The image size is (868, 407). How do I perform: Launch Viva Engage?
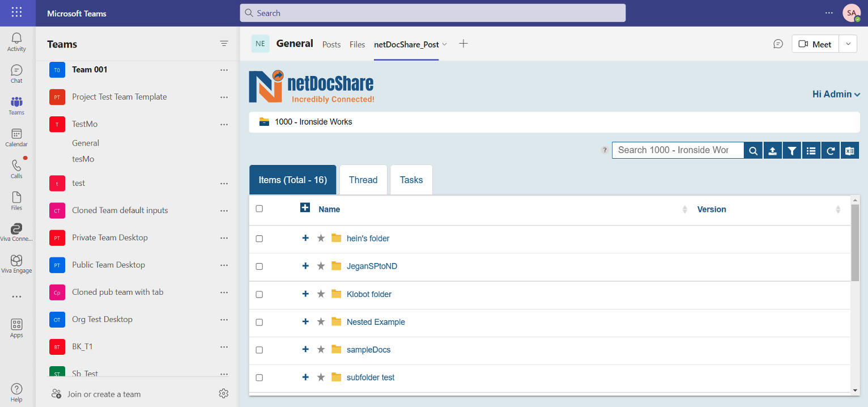click(x=16, y=264)
